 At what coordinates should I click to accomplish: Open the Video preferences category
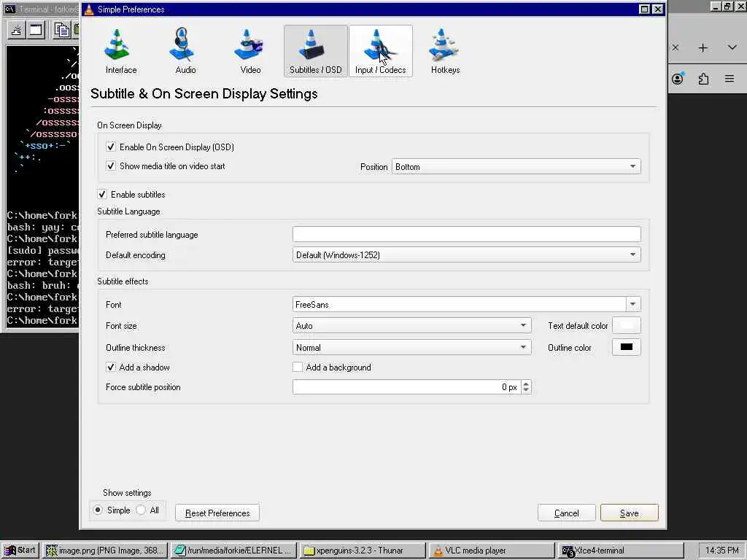point(251,51)
